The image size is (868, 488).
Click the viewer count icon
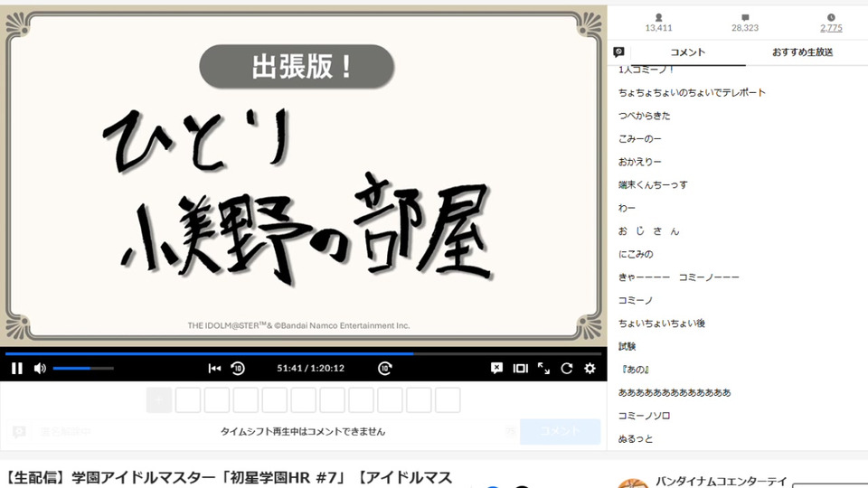[x=659, y=18]
